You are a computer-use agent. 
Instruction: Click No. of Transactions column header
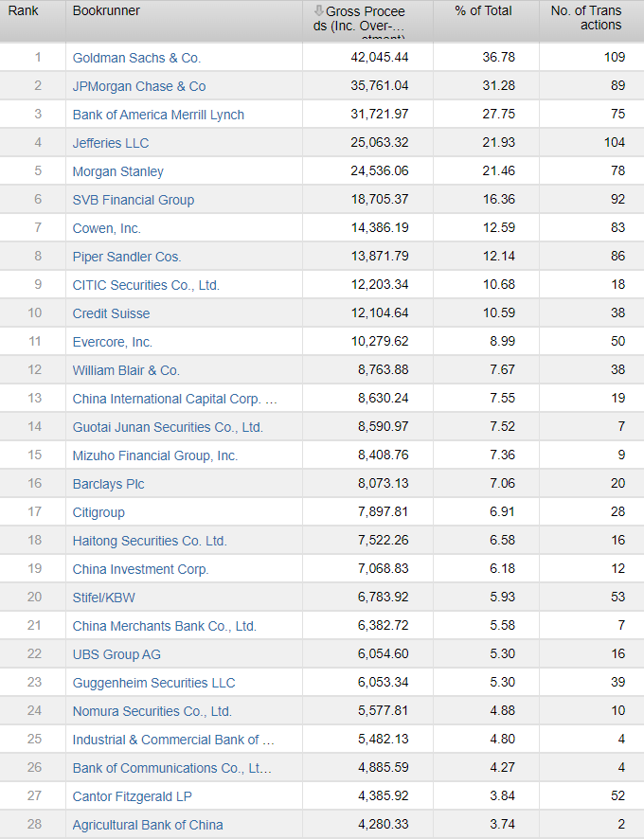586,18
